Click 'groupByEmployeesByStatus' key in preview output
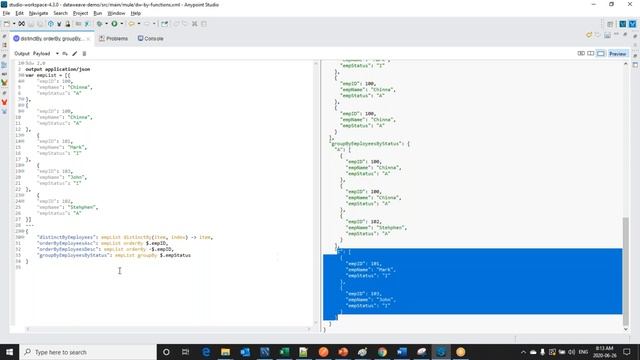640x360 pixels. [365, 144]
